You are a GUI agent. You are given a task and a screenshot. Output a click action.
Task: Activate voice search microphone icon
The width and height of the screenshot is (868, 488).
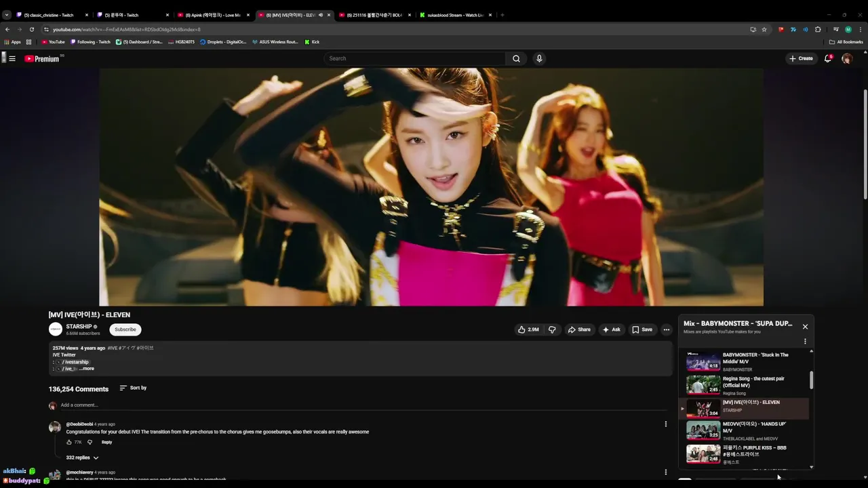click(539, 58)
